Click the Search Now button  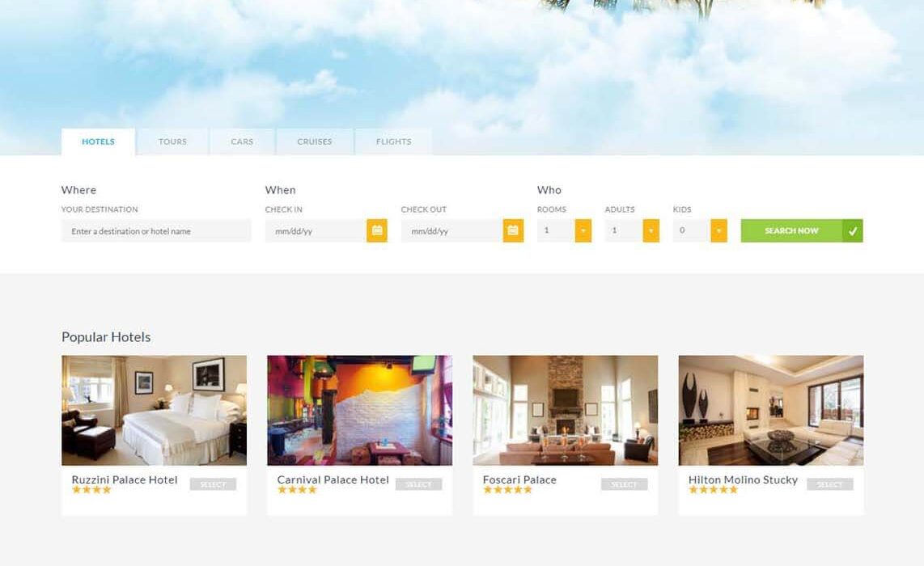pos(791,231)
